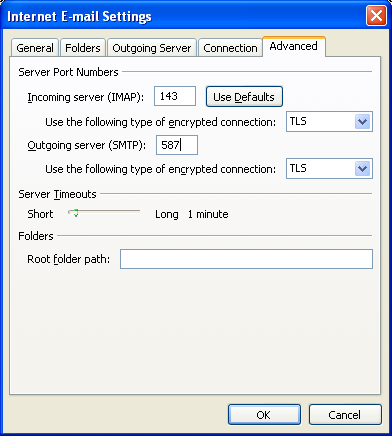Open the Folders tab
The width and height of the screenshot is (392, 436).
coord(83,48)
